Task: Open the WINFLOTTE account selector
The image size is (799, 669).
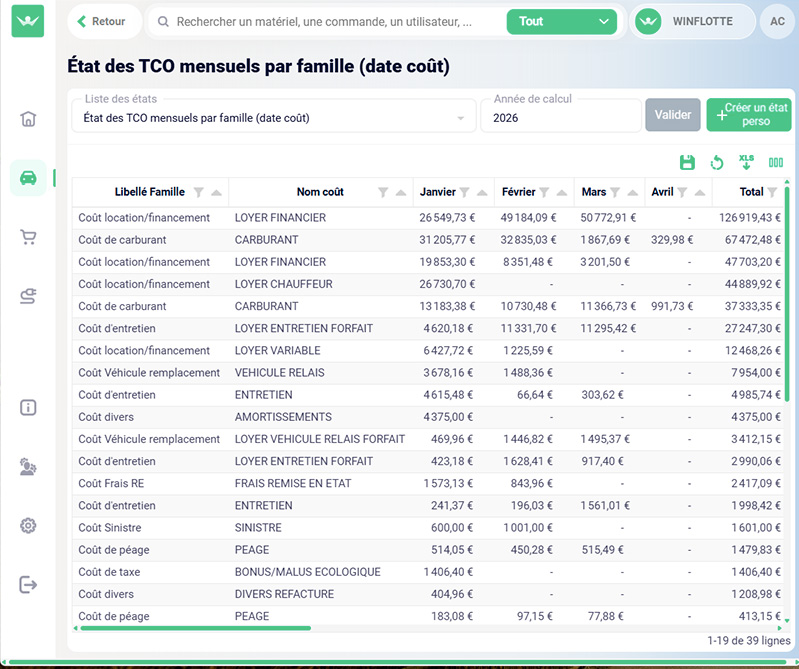Action: click(693, 21)
